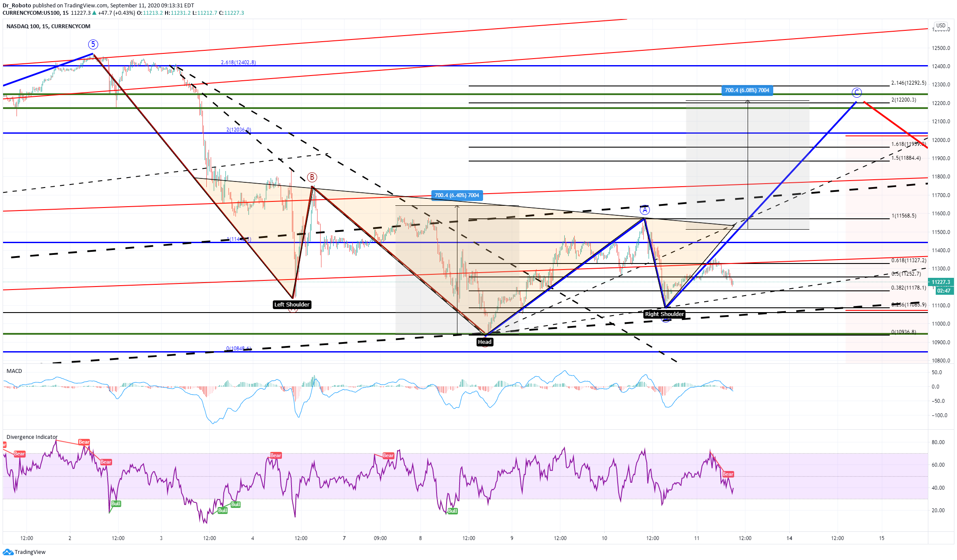The width and height of the screenshot is (957, 560).
Task: Click the MACD scale value 50.0
Action: coord(937,372)
